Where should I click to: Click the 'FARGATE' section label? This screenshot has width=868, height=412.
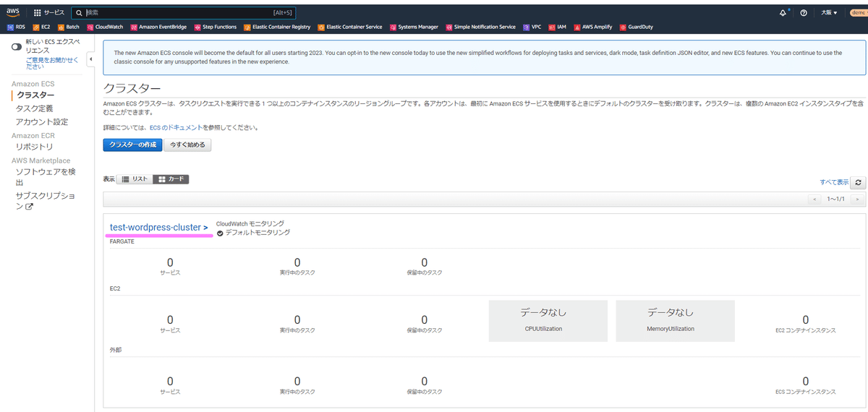(x=122, y=241)
